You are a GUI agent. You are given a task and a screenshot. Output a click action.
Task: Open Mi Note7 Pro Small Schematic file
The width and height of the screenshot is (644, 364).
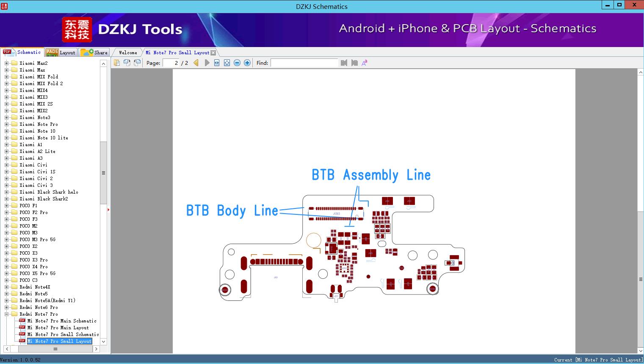[x=63, y=334]
